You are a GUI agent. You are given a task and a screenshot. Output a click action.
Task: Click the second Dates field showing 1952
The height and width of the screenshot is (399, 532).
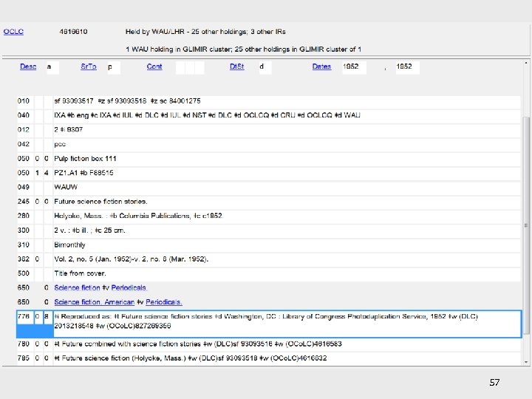click(407, 67)
